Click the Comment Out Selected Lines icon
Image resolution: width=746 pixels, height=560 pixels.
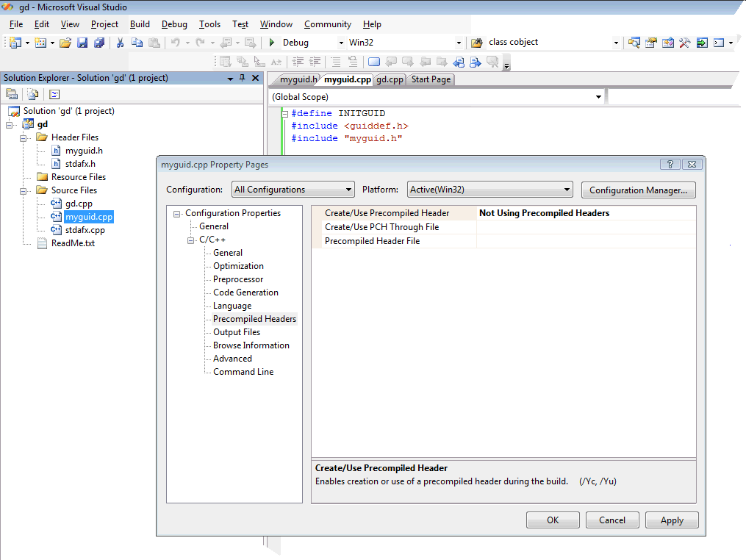click(336, 62)
